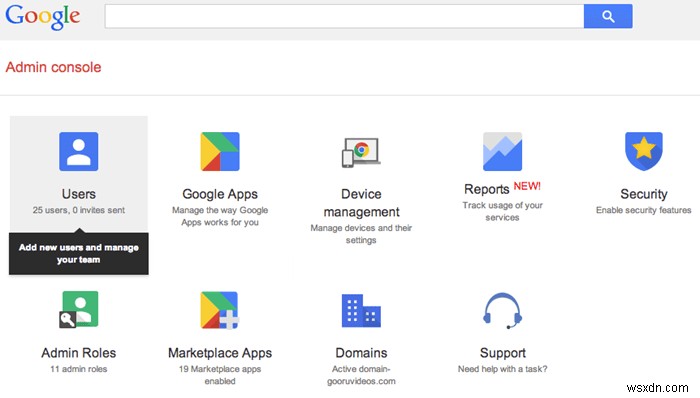The width and height of the screenshot is (700, 398).
Task: Open the Domains title label
Action: tap(361, 353)
